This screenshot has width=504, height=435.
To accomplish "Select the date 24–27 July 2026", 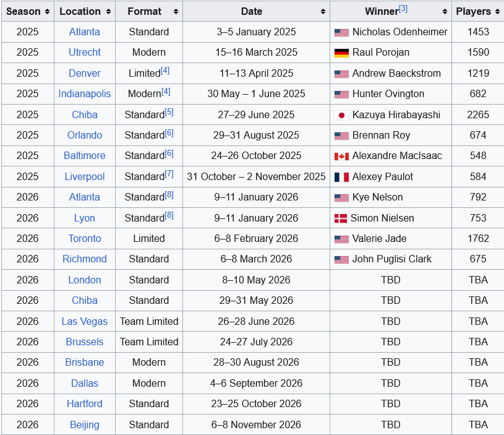I will coord(256,342).
